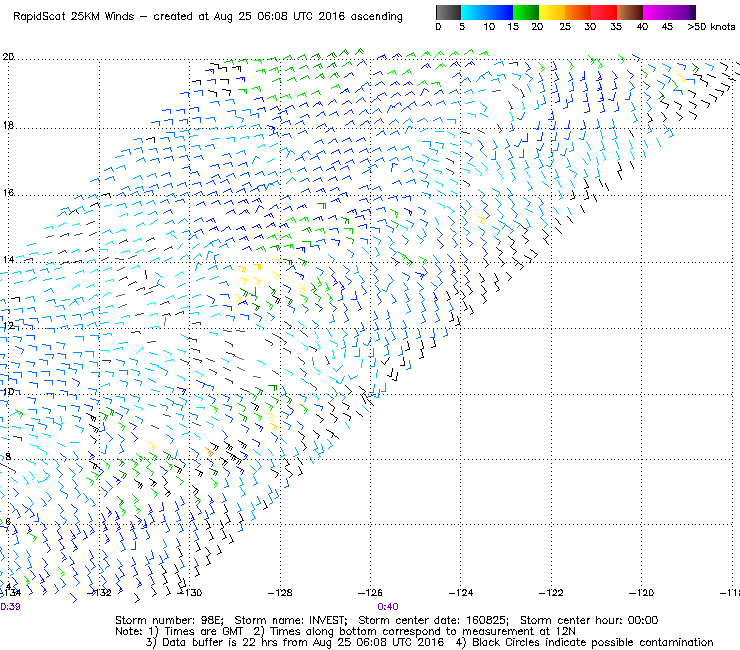Click the yellow 20-25 knots legend swatch
This screenshot has height=650, width=740.
[x=552, y=12]
